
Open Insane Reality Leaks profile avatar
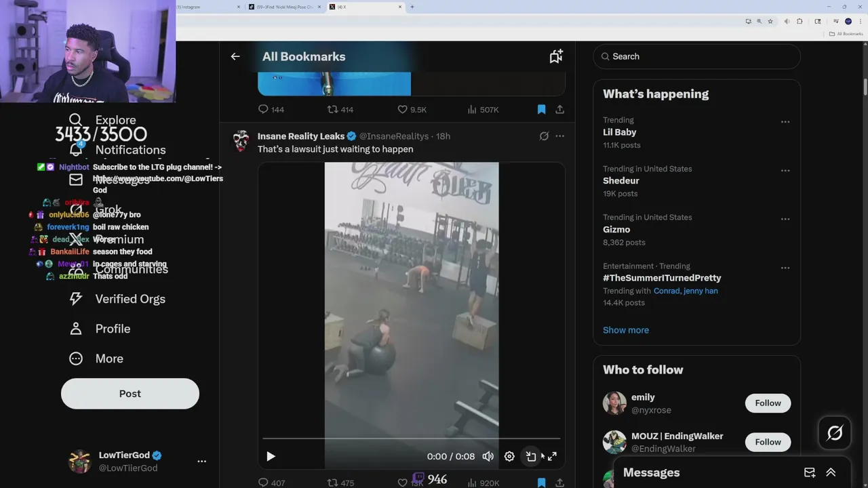(x=241, y=141)
